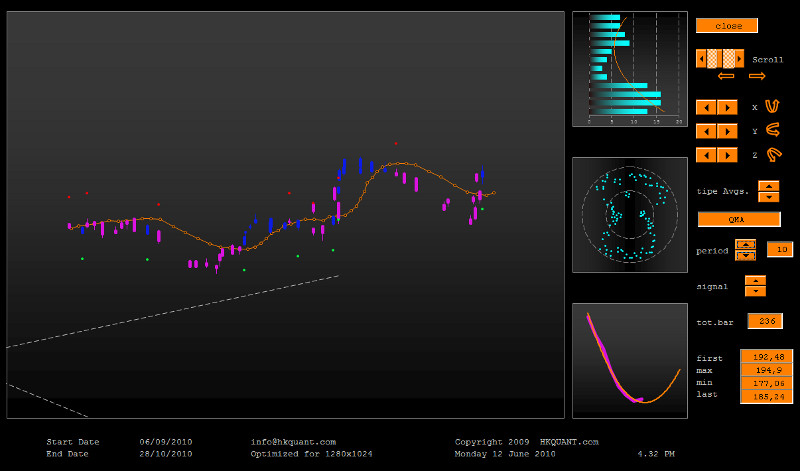Click the hollow right scroll arrow icon
The height and width of the screenshot is (471, 800).
[x=756, y=76]
